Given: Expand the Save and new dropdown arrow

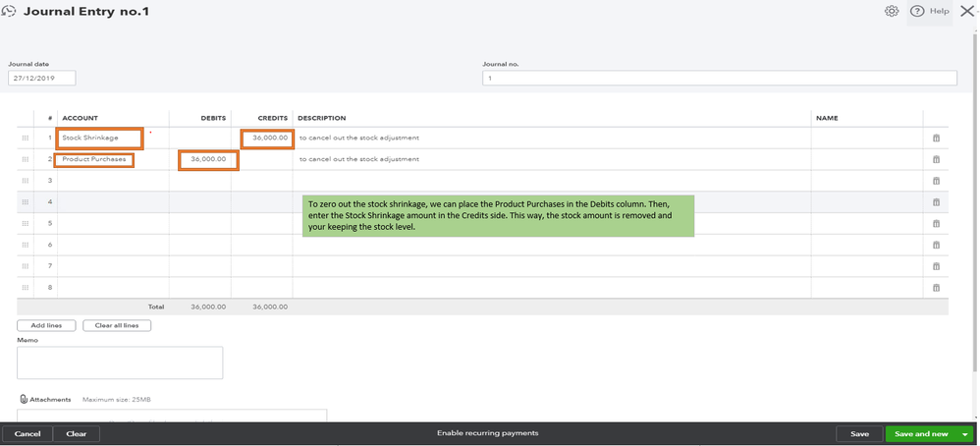Looking at the screenshot, I should [x=965, y=433].
